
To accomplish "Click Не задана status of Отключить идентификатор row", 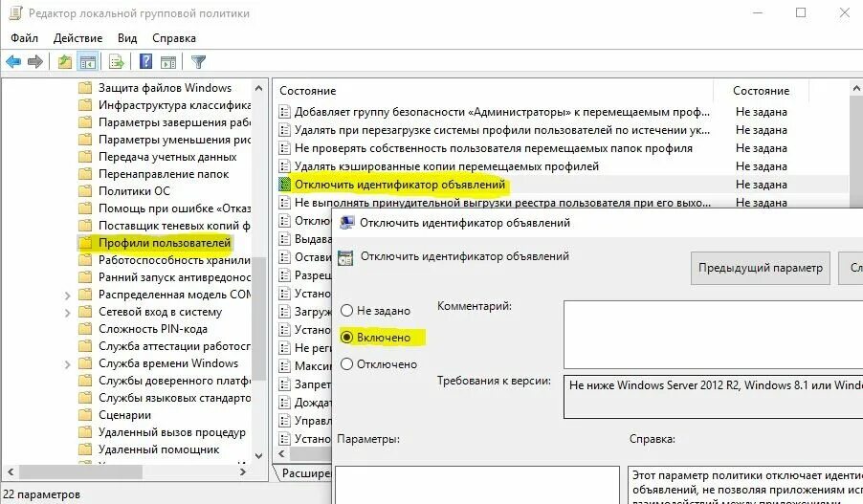I will pos(762,185).
